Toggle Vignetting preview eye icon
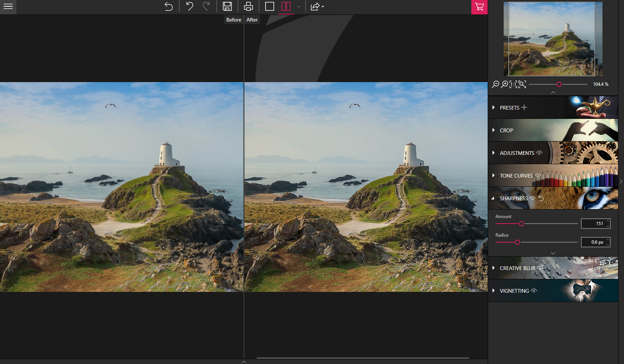The image size is (624, 364). coord(534,291)
